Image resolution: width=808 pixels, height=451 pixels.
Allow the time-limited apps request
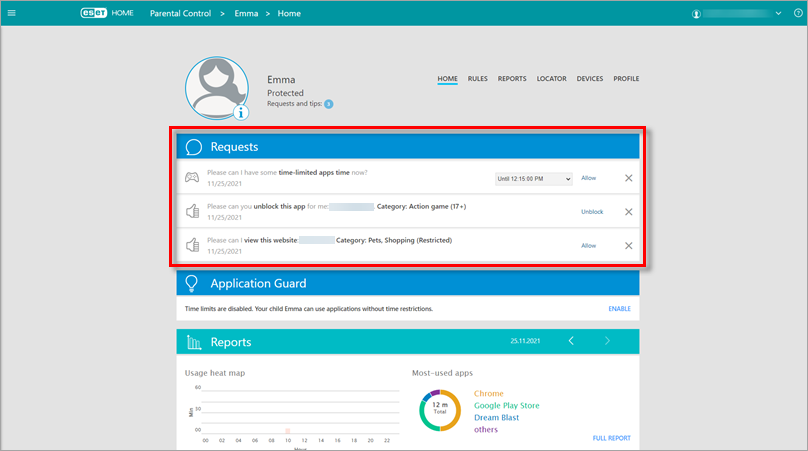pyautogui.click(x=589, y=178)
